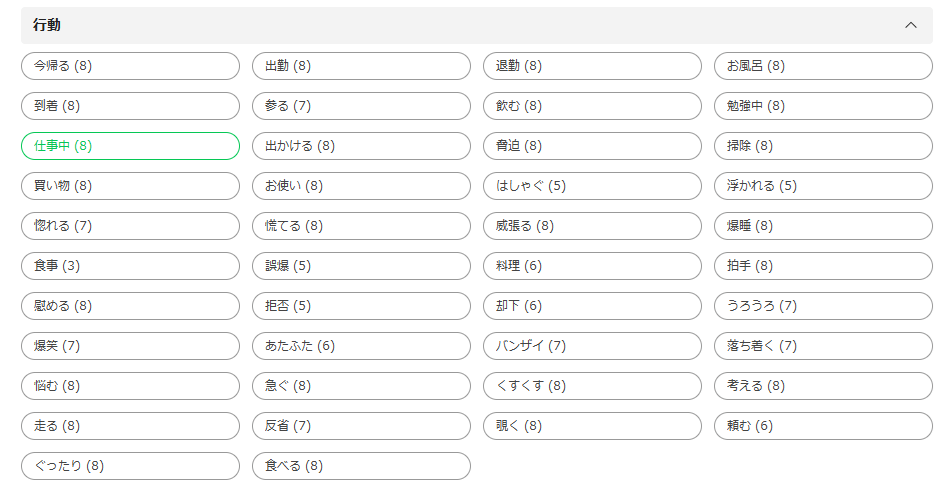Screen dimensions: 949x486
Task: Collapse the 行動 section chevron
Action: pyautogui.click(x=910, y=25)
